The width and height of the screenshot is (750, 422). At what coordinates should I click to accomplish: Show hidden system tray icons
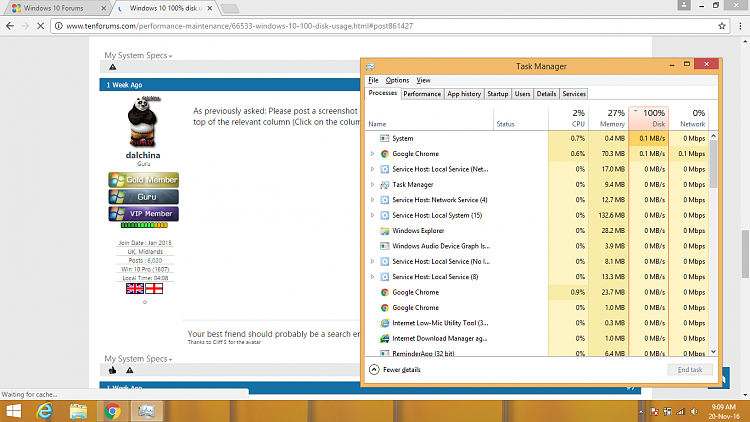pos(640,411)
